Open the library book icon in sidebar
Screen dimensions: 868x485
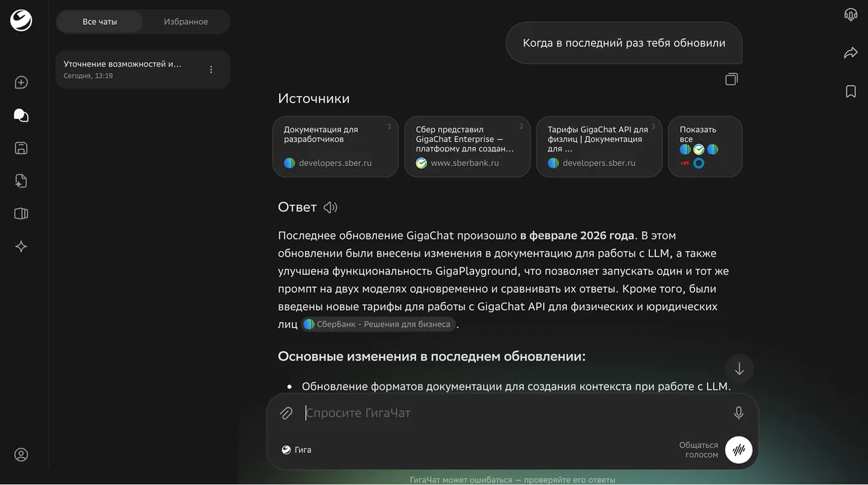[21, 213]
